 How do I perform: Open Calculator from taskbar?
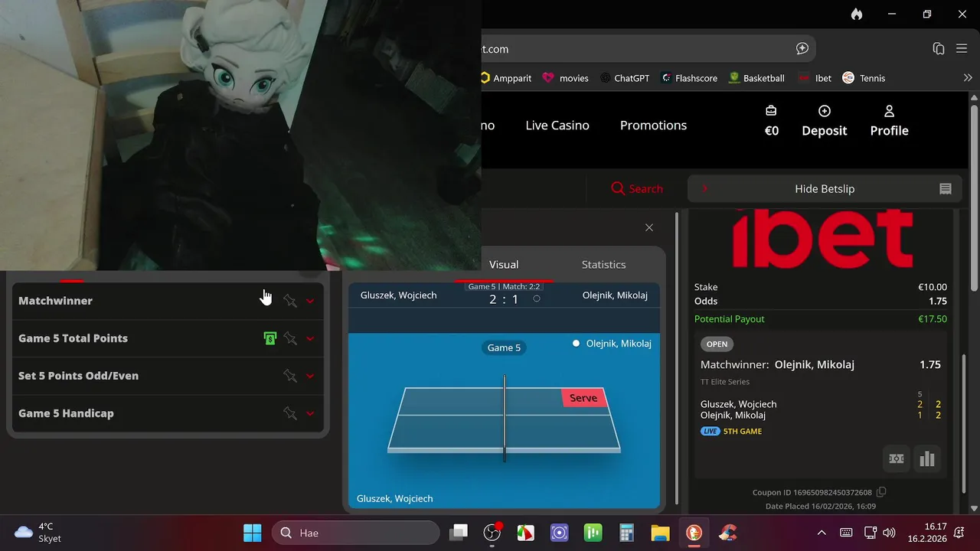(627, 533)
